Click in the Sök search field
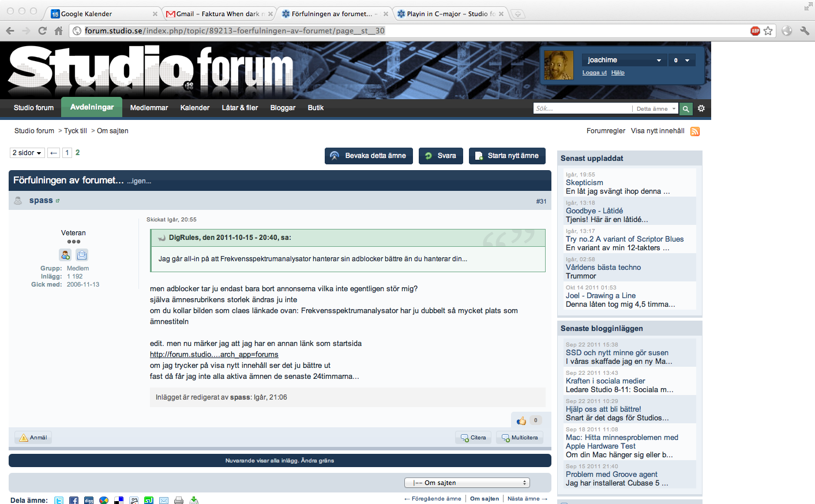The height and width of the screenshot is (504, 815). coord(583,108)
